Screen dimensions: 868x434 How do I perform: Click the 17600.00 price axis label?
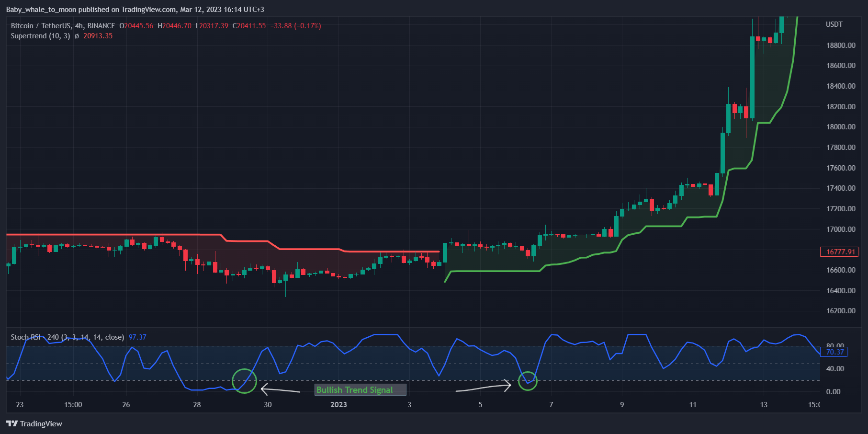coord(841,168)
